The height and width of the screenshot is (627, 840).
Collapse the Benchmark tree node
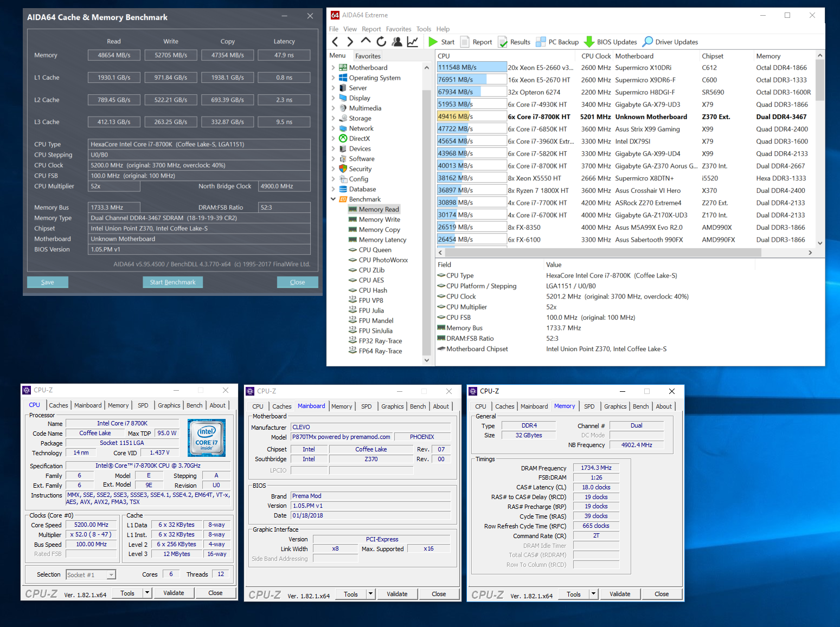[x=333, y=199]
